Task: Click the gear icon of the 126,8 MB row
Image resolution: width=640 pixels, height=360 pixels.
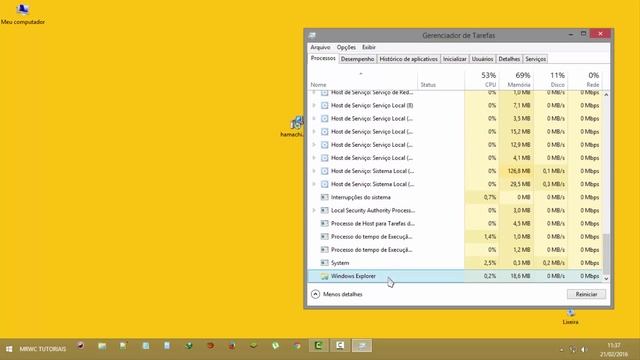Action: (x=324, y=171)
